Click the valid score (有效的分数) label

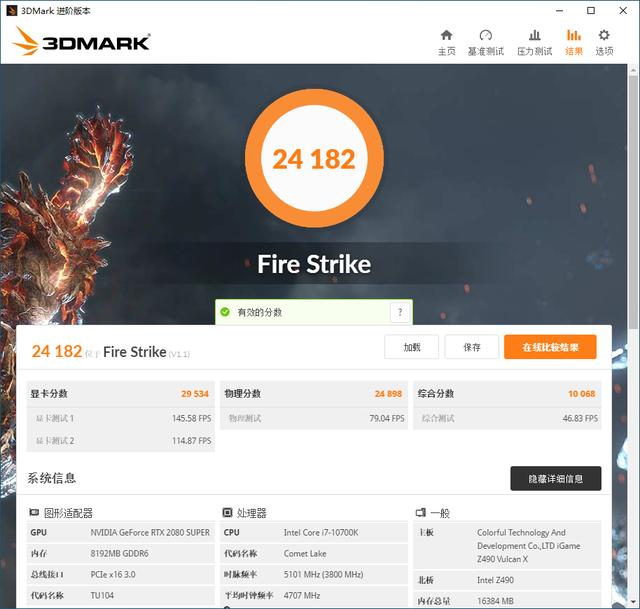coord(260,312)
